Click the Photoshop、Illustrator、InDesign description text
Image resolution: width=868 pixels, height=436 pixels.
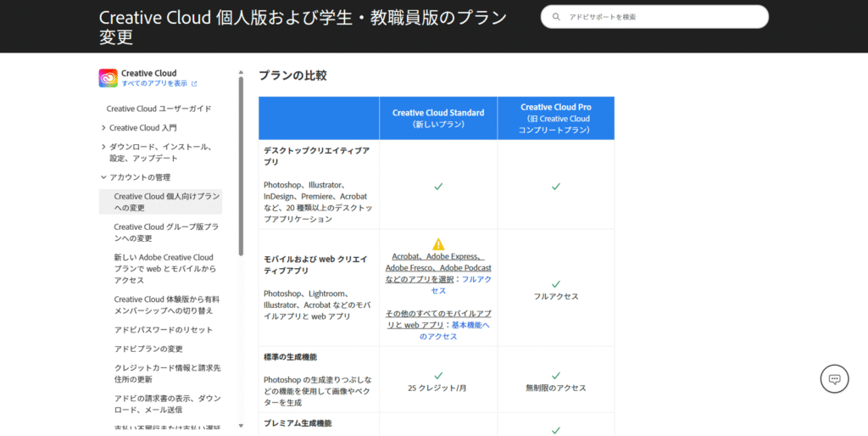coord(318,202)
